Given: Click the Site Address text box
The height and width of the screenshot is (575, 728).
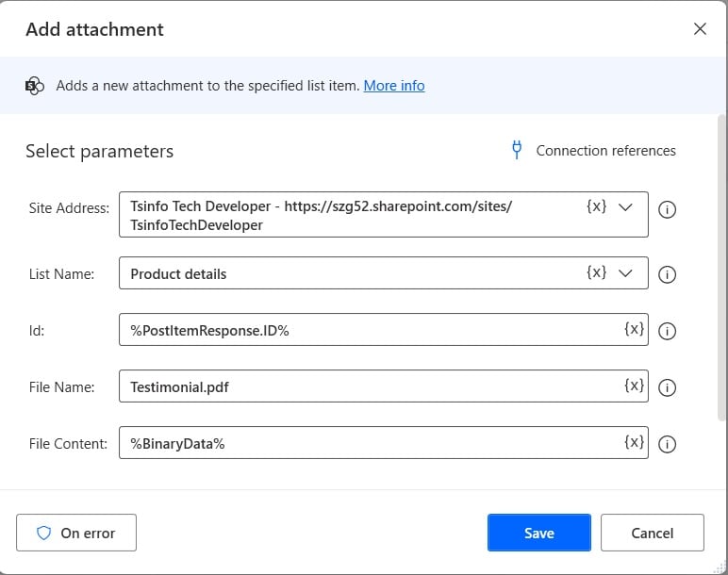Looking at the screenshot, I should 384,214.
